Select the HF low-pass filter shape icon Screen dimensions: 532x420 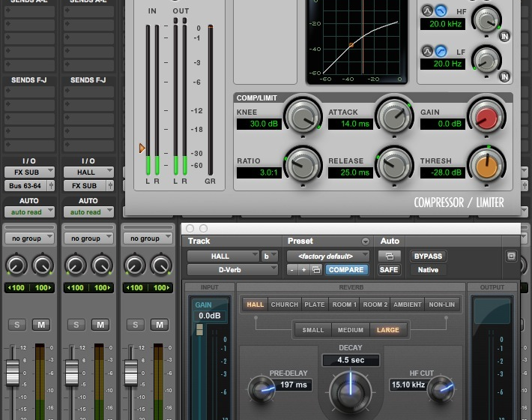[x=441, y=11]
